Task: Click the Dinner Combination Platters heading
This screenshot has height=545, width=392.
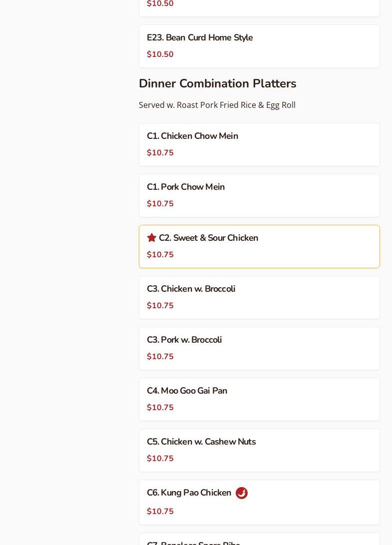Action: click(x=217, y=83)
